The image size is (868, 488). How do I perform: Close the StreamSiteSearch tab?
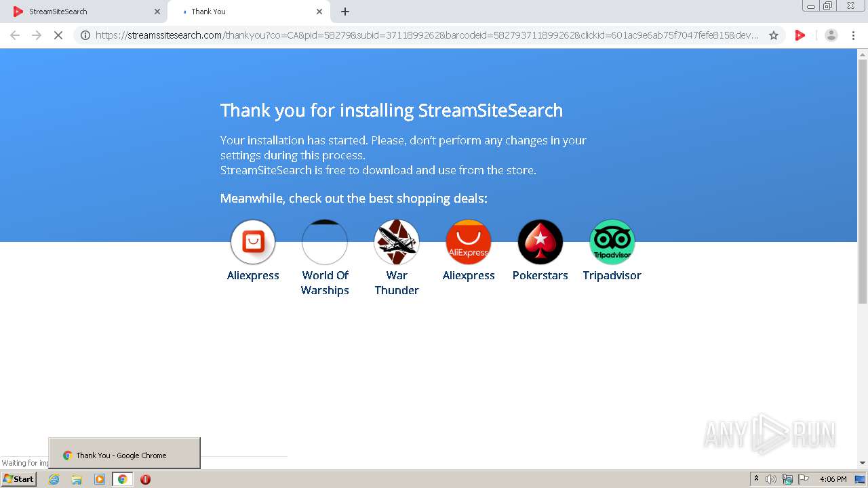tap(157, 12)
